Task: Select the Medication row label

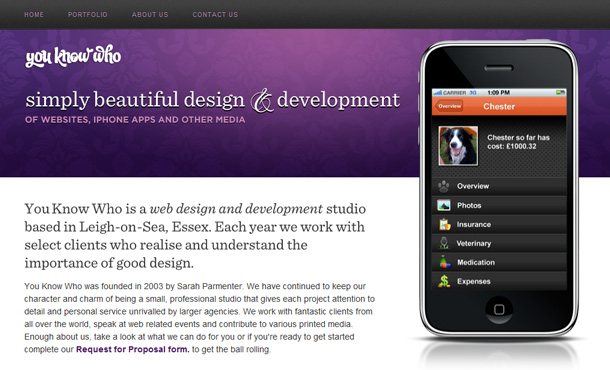Action: point(476,263)
